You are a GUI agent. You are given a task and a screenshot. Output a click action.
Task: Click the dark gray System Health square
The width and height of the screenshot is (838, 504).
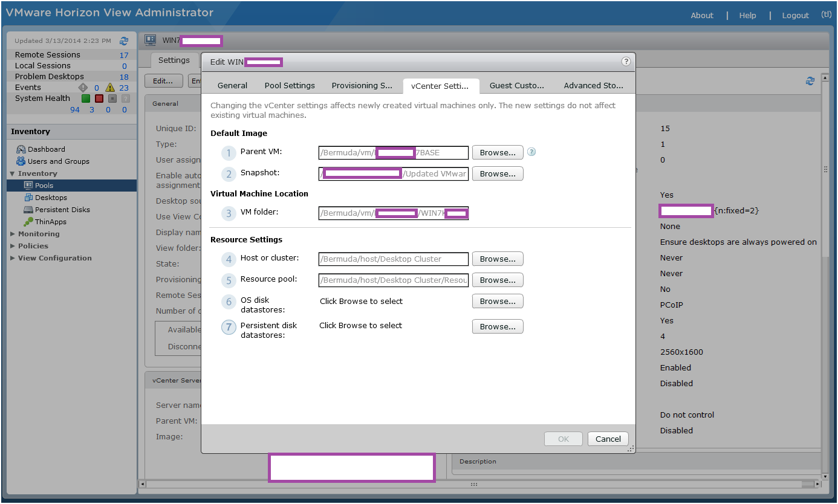click(x=112, y=99)
